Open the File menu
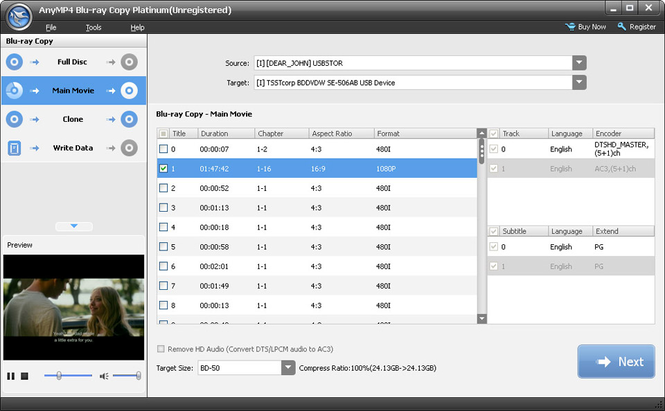Image resolution: width=665 pixels, height=411 pixels. point(51,28)
